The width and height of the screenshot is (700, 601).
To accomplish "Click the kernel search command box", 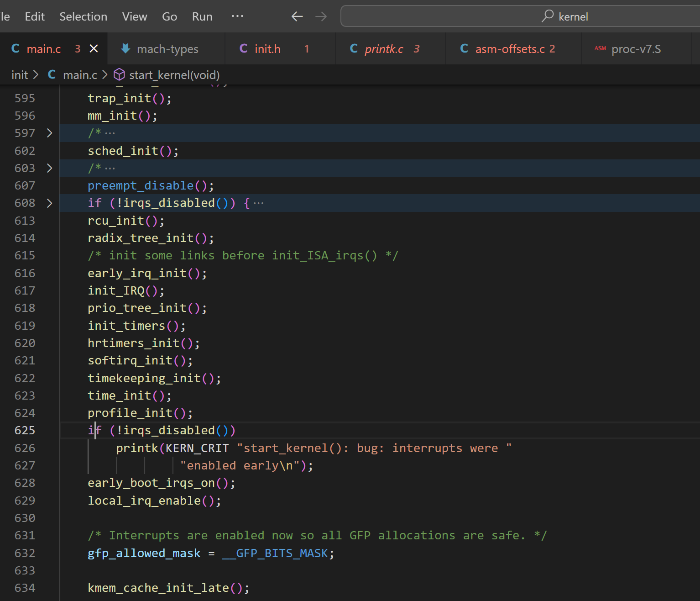I will (520, 16).
